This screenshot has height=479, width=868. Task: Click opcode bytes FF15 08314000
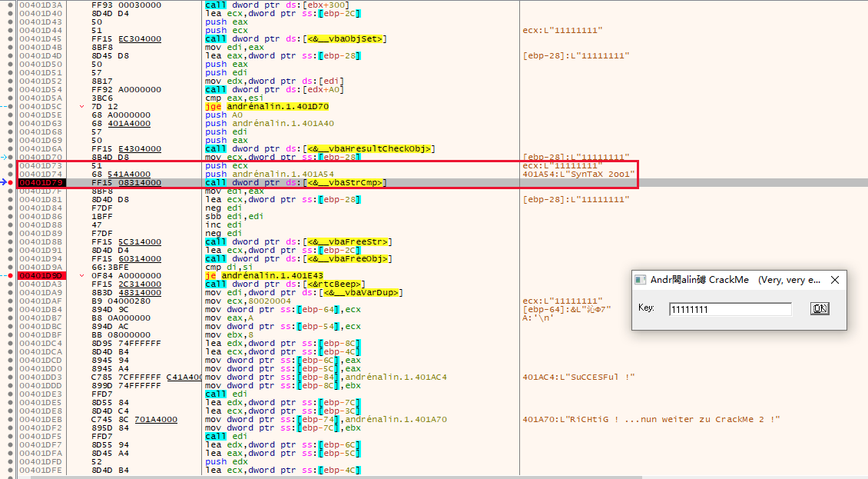[x=126, y=182]
